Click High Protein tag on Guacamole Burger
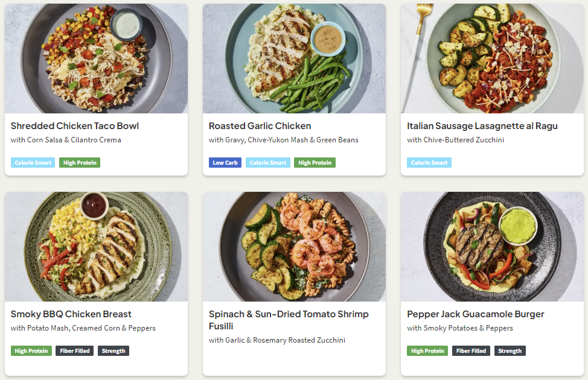 tap(427, 351)
